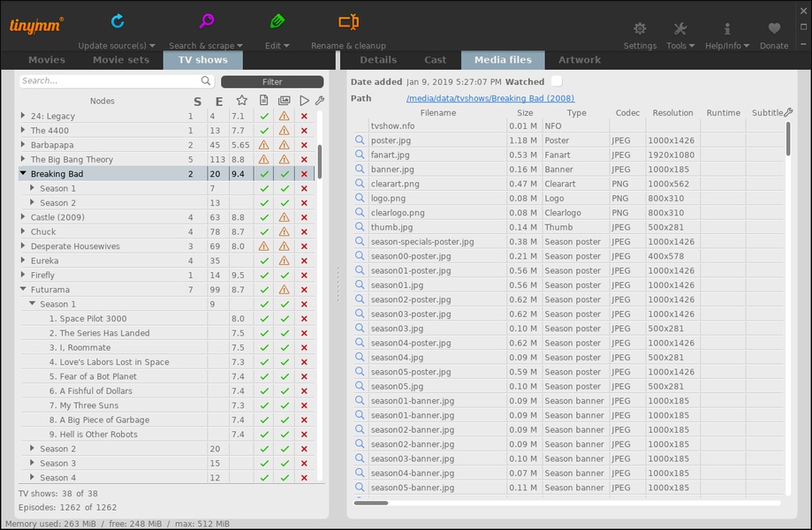Image resolution: width=812 pixels, height=530 pixels.
Task: Toggle watched X for Hell is Other Robots
Action: click(304, 435)
